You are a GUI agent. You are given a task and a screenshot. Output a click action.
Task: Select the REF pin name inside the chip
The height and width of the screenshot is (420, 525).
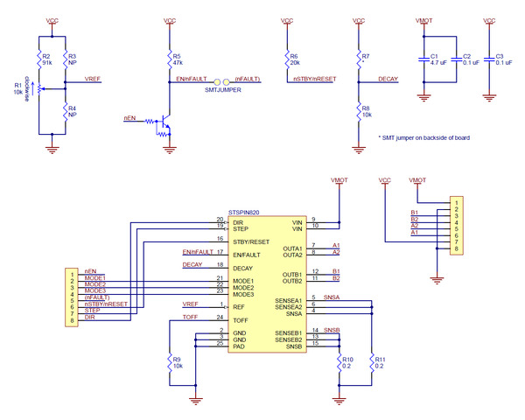(239, 307)
